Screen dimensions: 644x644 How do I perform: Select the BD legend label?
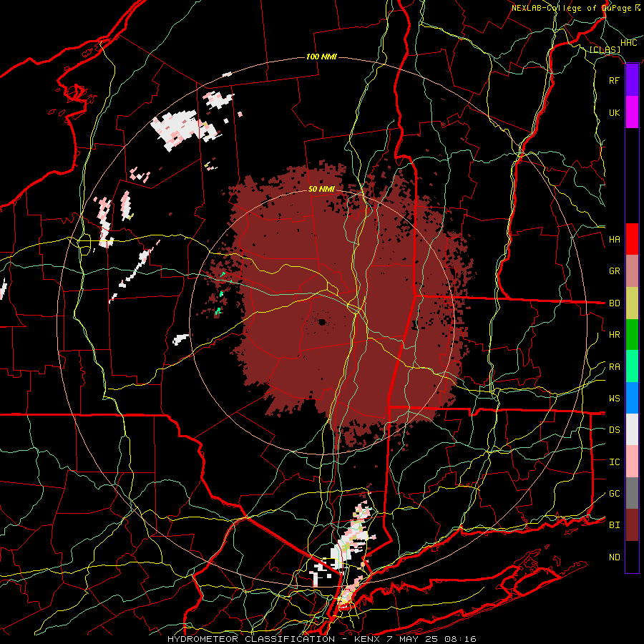[x=614, y=303]
